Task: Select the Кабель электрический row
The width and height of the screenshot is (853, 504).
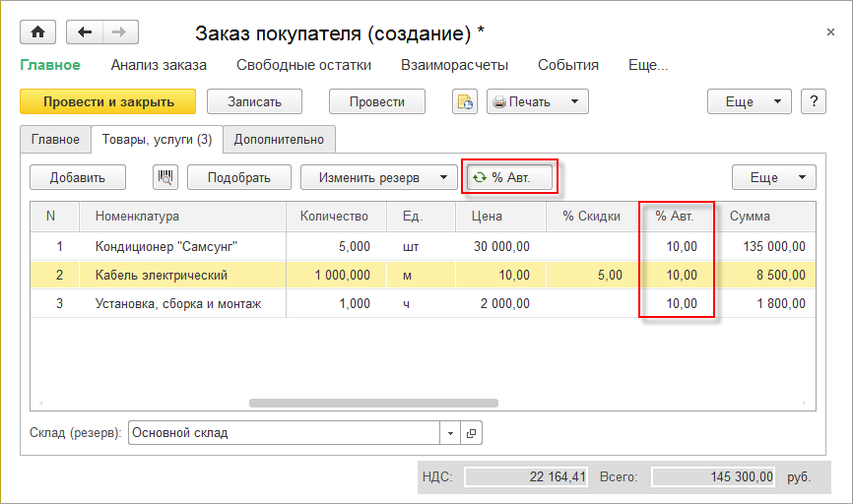Action: (x=162, y=276)
